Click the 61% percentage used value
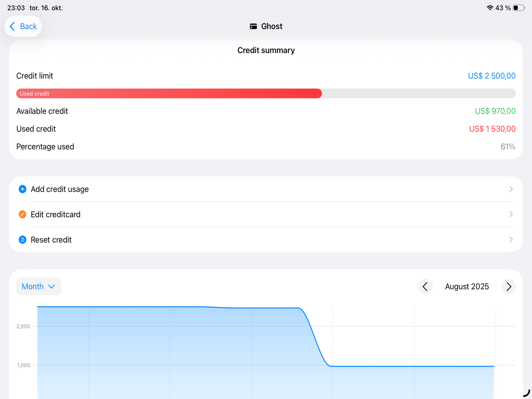Viewport: 532px width, 399px height. pyautogui.click(x=508, y=147)
